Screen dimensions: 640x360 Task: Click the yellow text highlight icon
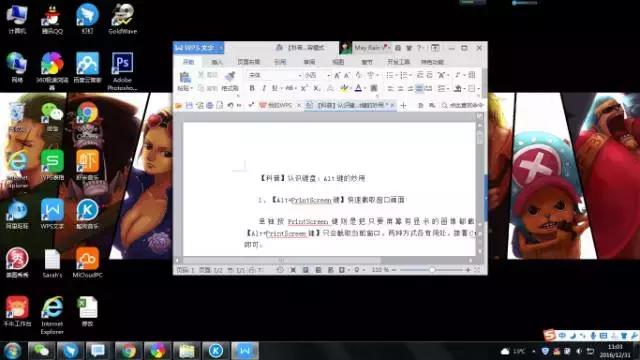(344, 88)
